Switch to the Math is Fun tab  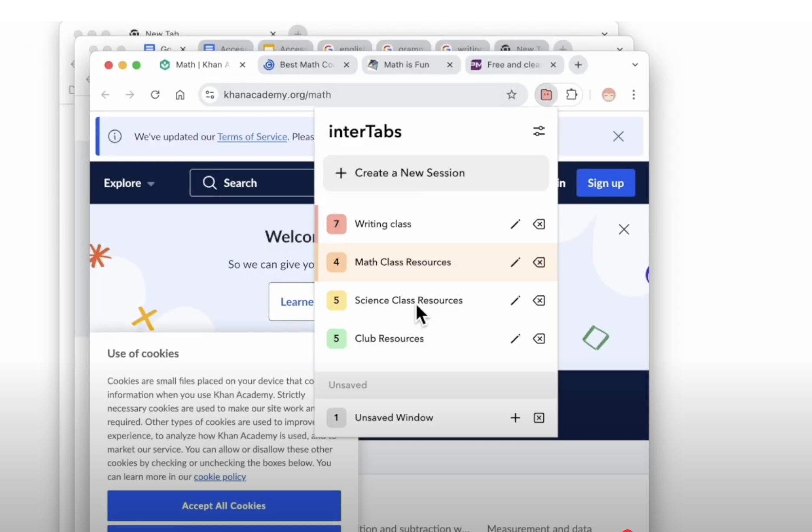pos(406,65)
